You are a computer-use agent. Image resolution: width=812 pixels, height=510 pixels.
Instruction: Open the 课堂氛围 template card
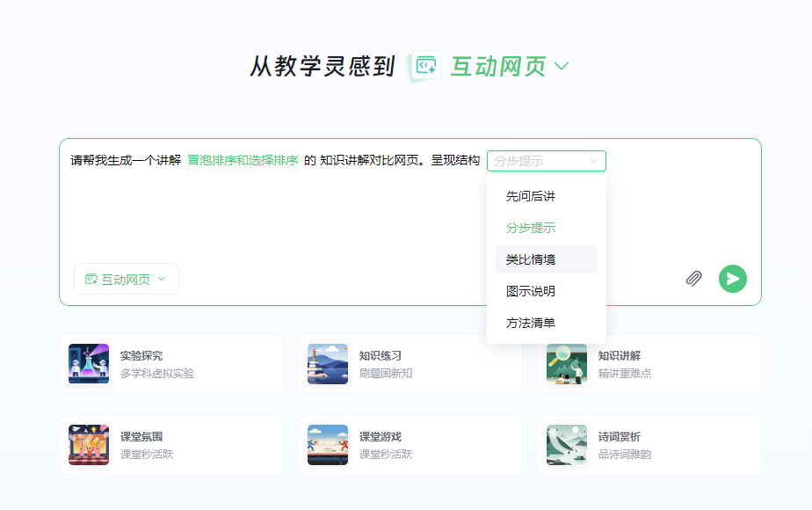pos(171,445)
